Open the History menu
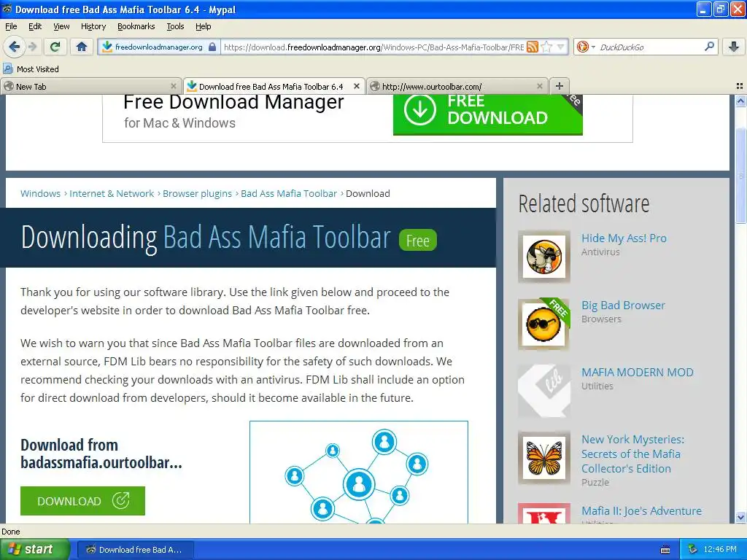The height and width of the screenshot is (560, 747). (x=93, y=26)
